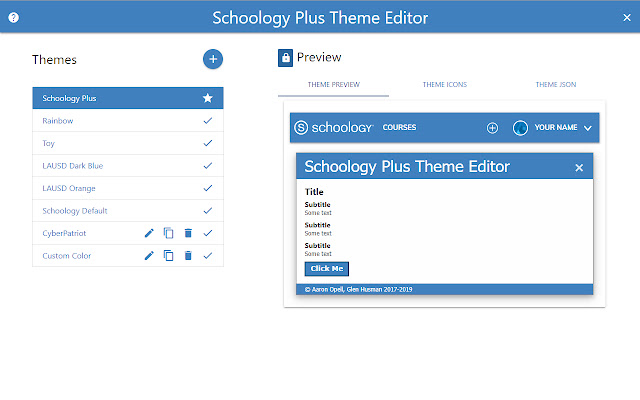This screenshot has height=400, width=640.
Task: Click the copyright footer text in preview
Action: (x=358, y=289)
